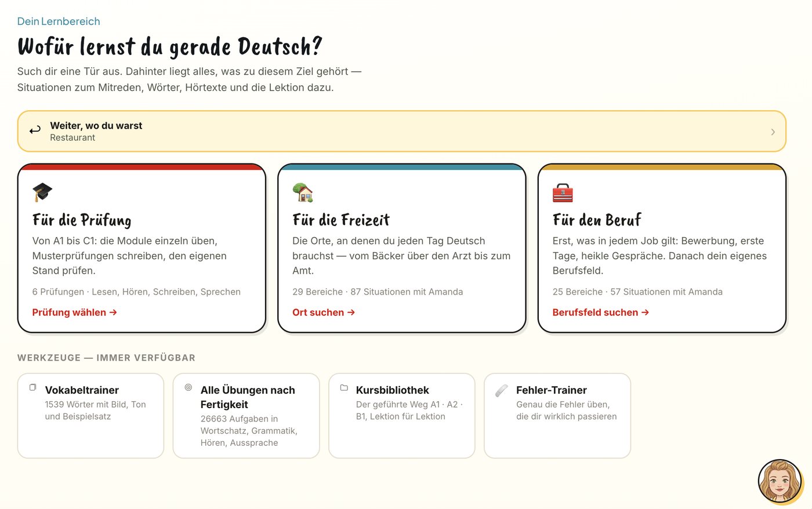Click 'Erst, was in jedem Job gilt' description
Screen dimensions: 812x509
(659, 256)
